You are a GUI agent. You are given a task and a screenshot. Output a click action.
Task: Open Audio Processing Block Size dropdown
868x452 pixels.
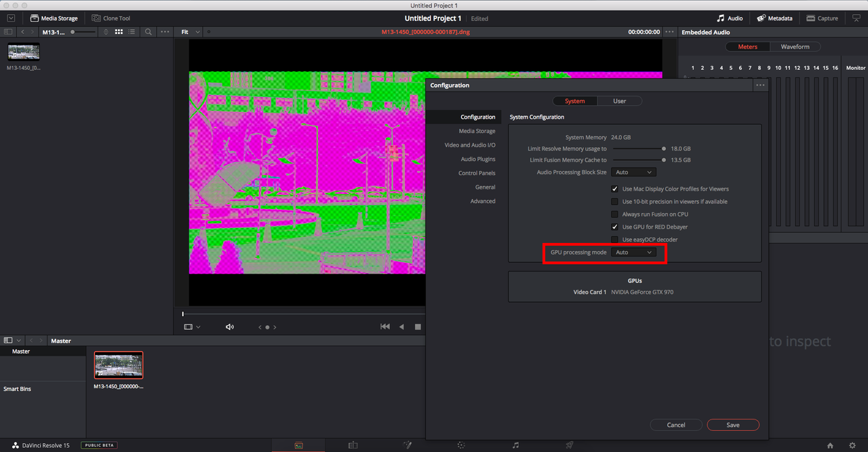(x=633, y=172)
